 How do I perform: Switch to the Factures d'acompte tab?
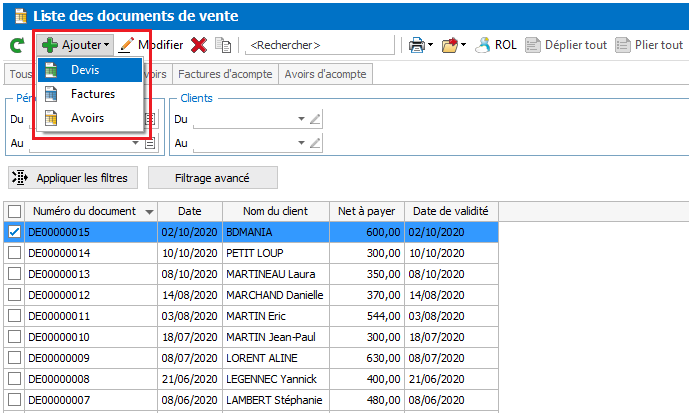[x=225, y=74]
